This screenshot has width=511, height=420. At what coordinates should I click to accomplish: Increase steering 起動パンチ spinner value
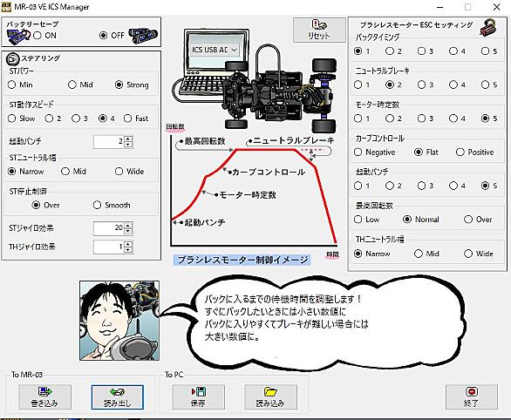pyautogui.click(x=128, y=139)
